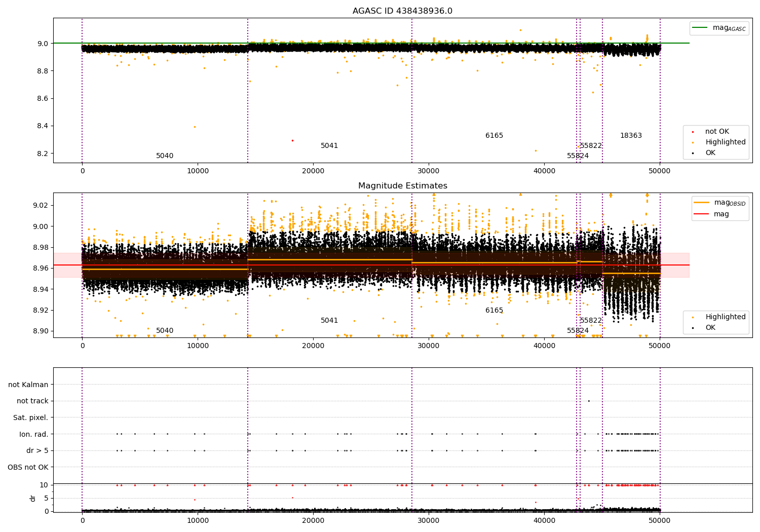Click the 'not track' axis label
Viewport: 760px width, 532px height.
32,401
